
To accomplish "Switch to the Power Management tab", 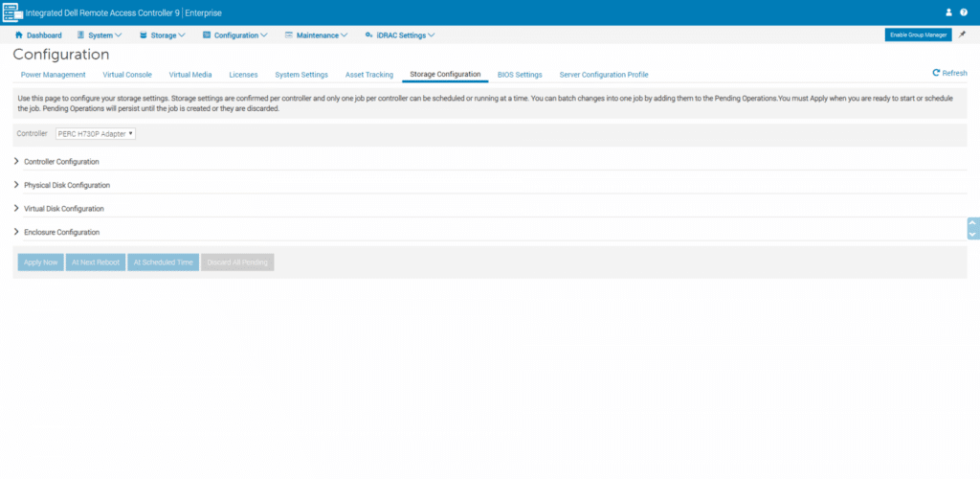I will pyautogui.click(x=54, y=75).
